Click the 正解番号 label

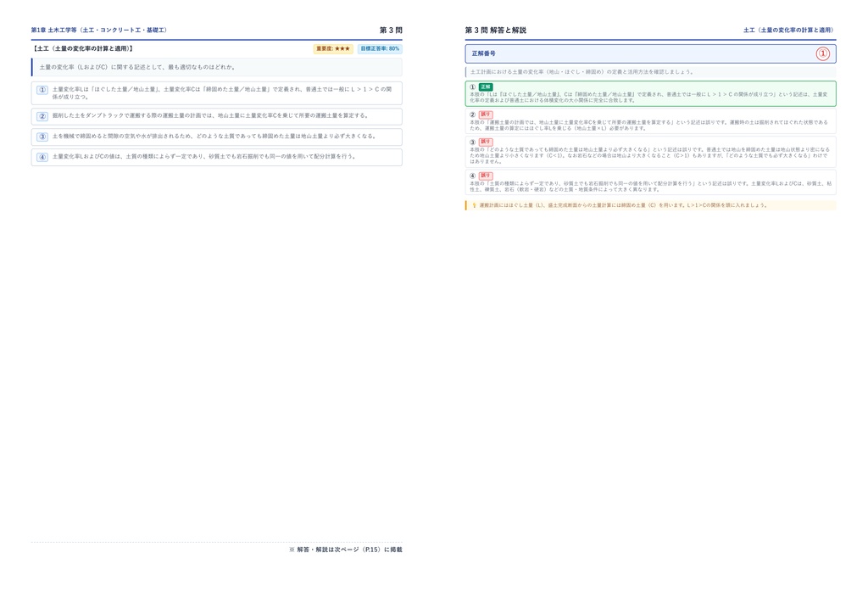coord(484,53)
